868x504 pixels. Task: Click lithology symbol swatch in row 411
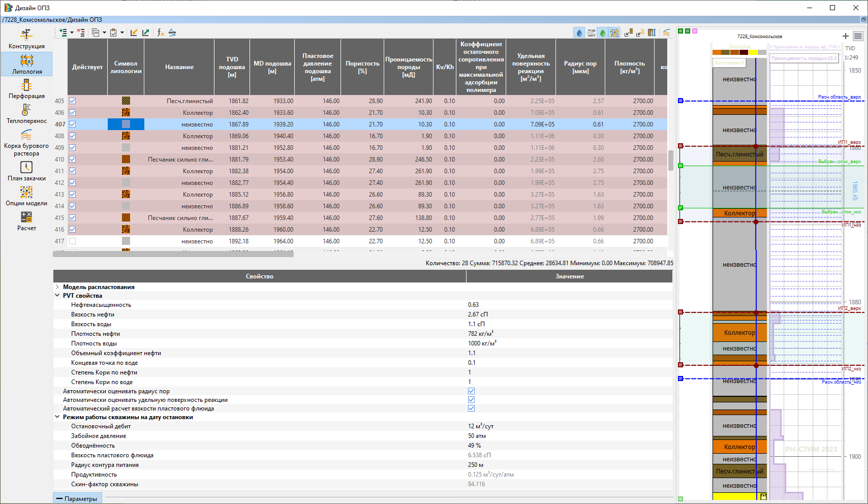126,171
